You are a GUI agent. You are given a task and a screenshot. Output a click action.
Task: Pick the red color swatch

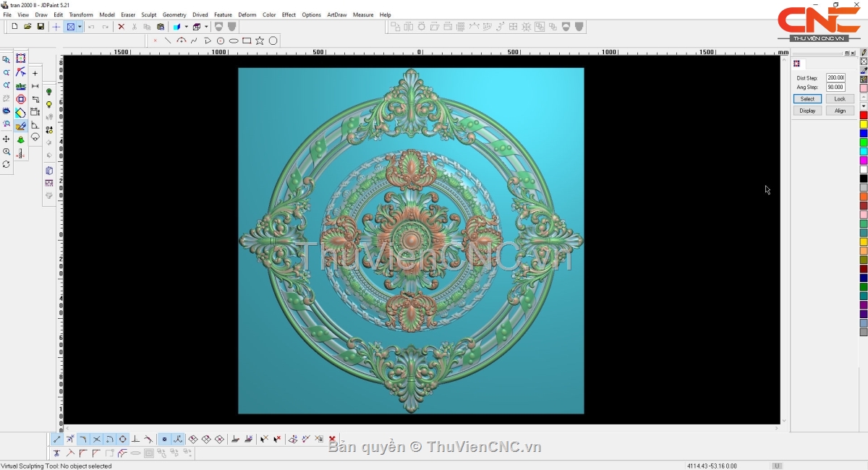(x=863, y=115)
